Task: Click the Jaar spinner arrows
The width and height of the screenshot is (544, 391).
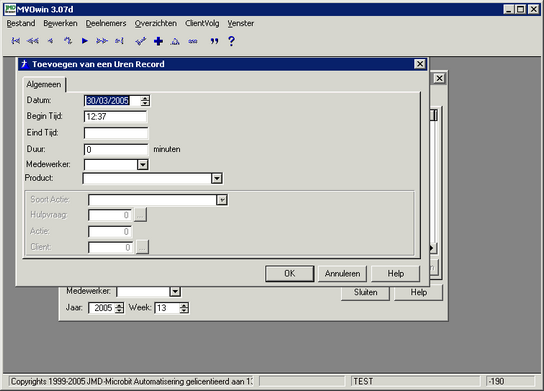Action: click(119, 308)
